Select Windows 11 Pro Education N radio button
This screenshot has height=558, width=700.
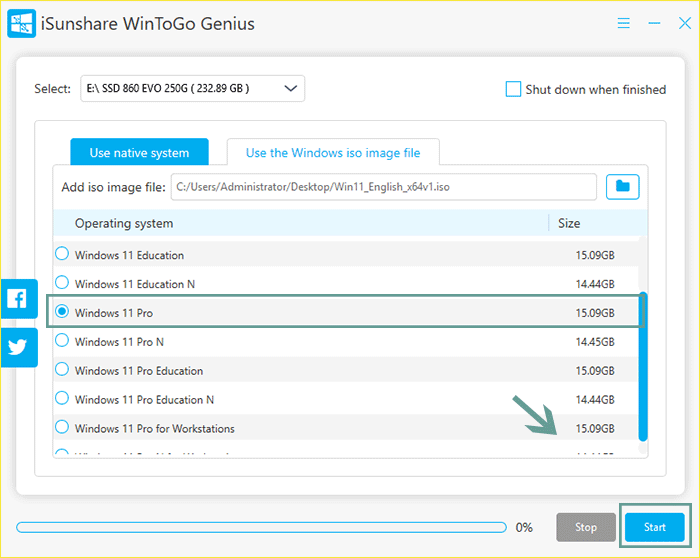62,398
